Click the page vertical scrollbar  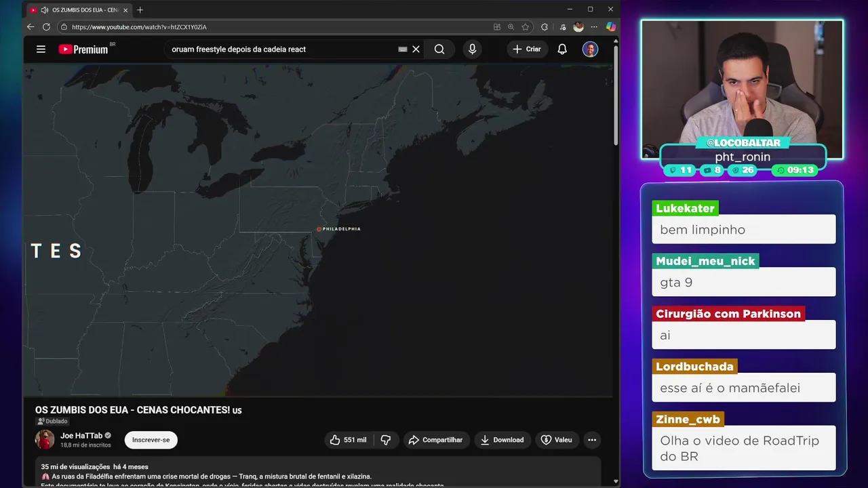pyautogui.click(x=616, y=95)
